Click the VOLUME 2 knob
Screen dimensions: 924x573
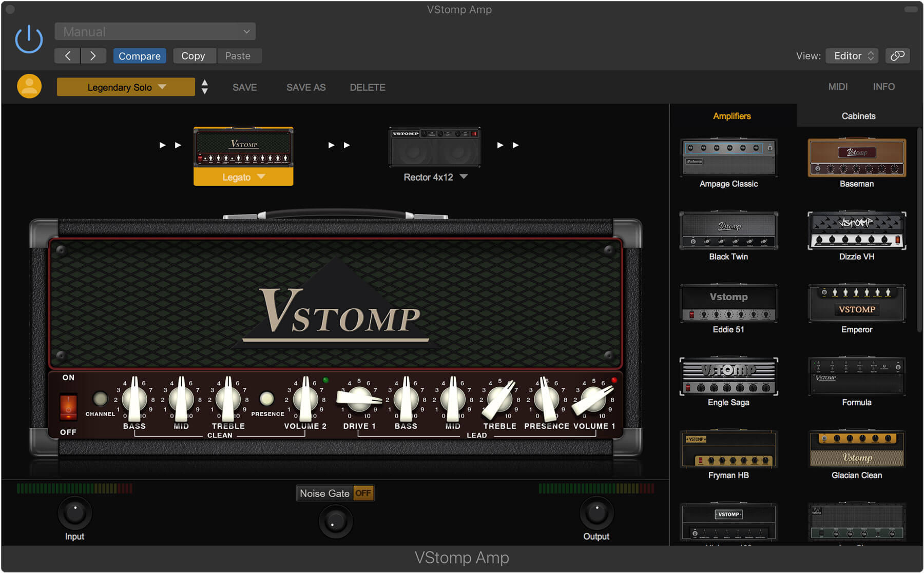click(x=305, y=399)
